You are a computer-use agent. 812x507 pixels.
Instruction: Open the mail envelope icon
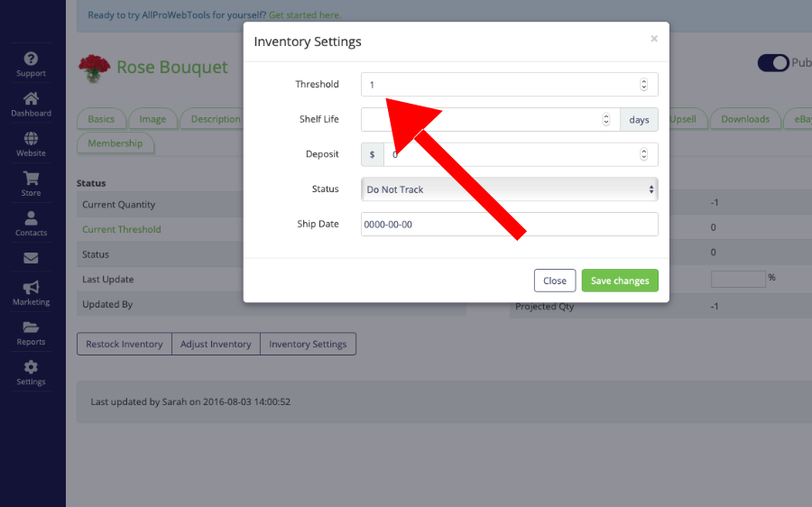click(31, 258)
